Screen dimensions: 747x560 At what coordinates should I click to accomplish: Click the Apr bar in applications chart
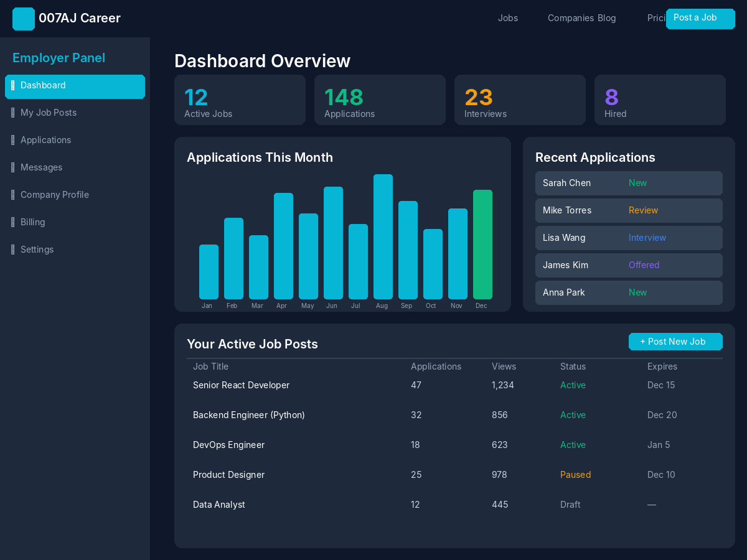point(283,246)
